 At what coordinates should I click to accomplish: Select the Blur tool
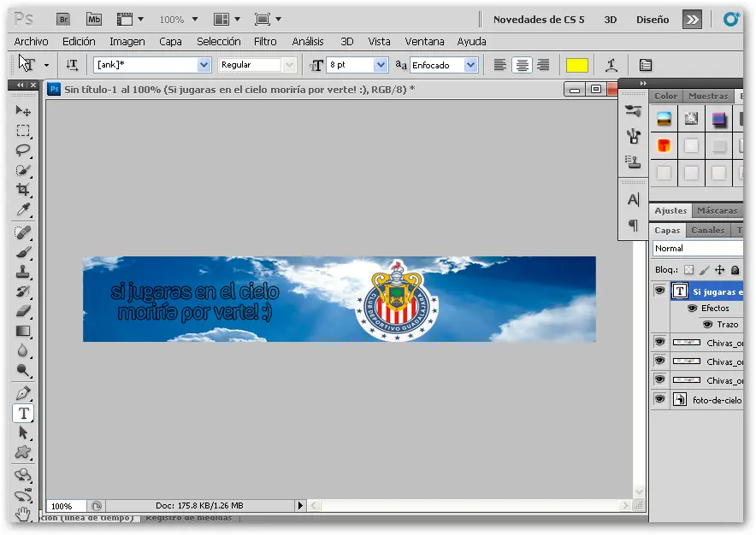coord(22,350)
